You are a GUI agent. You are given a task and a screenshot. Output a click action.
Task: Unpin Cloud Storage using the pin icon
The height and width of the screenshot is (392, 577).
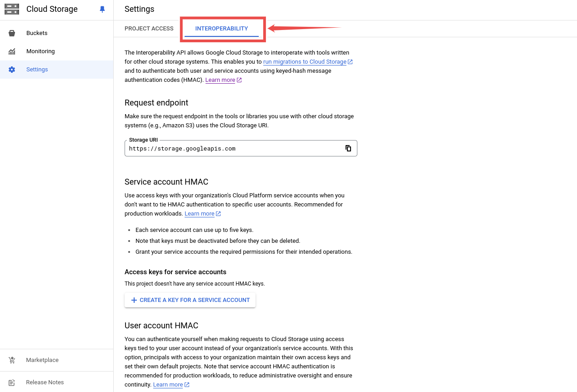(102, 9)
